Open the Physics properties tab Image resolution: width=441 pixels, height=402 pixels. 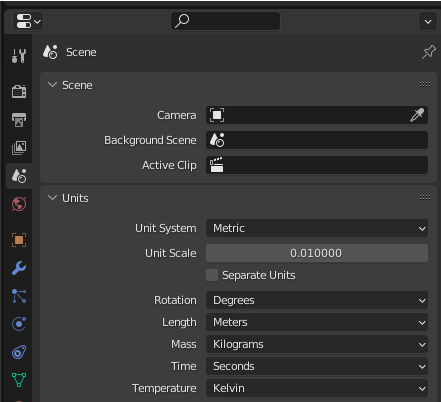19,324
